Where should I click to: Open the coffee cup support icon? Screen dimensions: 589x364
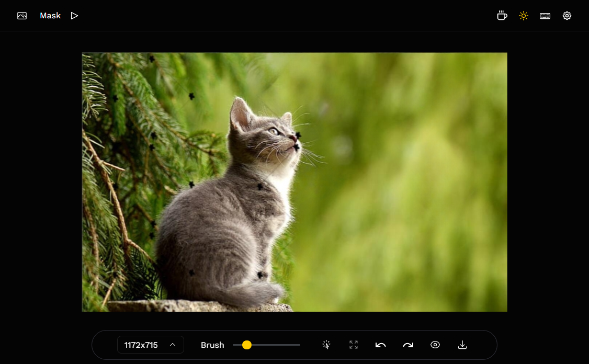tap(502, 16)
